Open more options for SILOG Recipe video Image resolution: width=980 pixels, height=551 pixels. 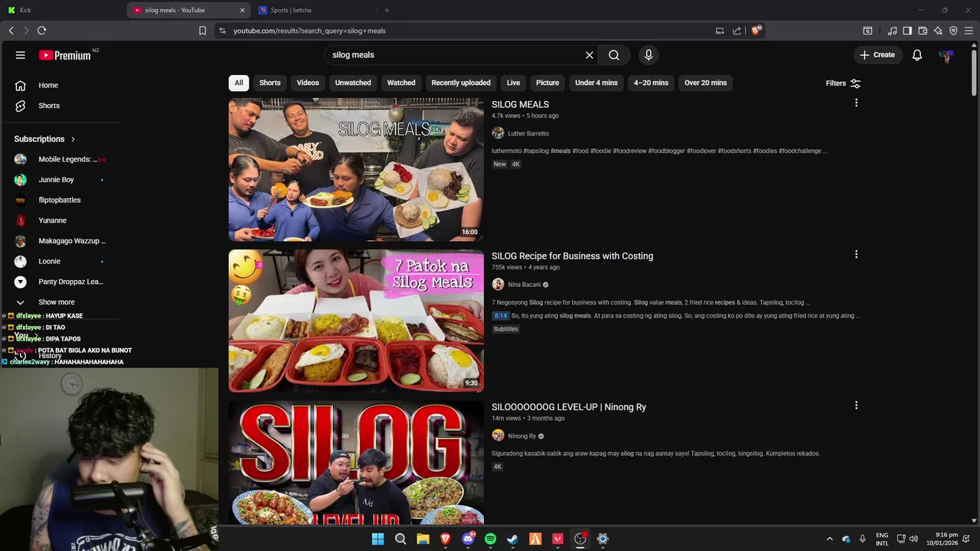click(856, 254)
